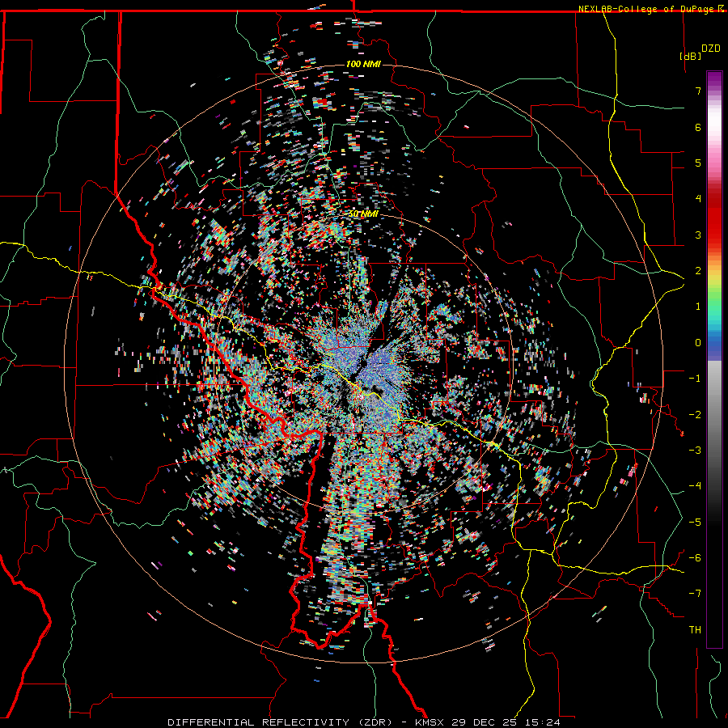The width and height of the screenshot is (728, 728).
Task: Click the KMSX station identifier
Action: 430,722
